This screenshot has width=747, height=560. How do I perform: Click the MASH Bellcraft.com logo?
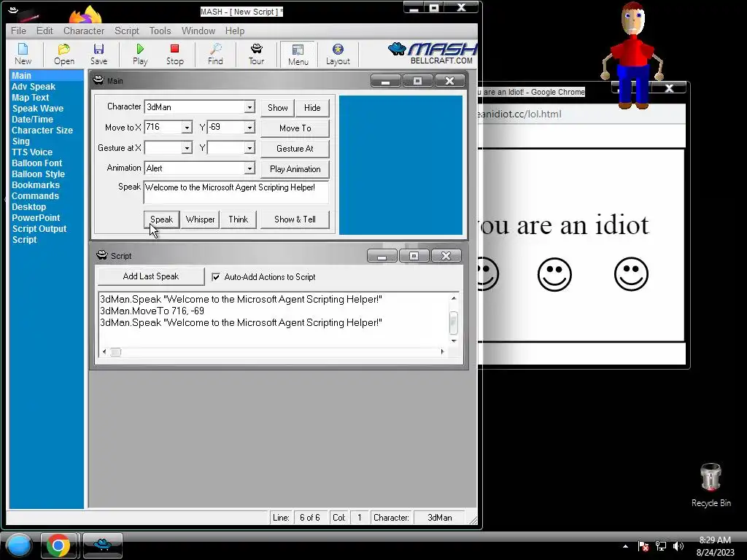(x=433, y=53)
